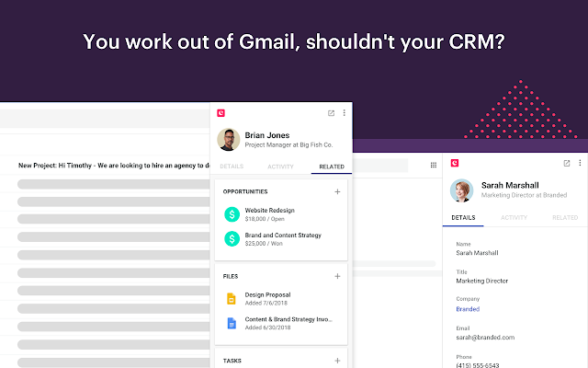Image resolution: width=588 pixels, height=368 pixels.
Task: Switch to Details tab in Brian Jones panel
Action: pyautogui.click(x=232, y=167)
